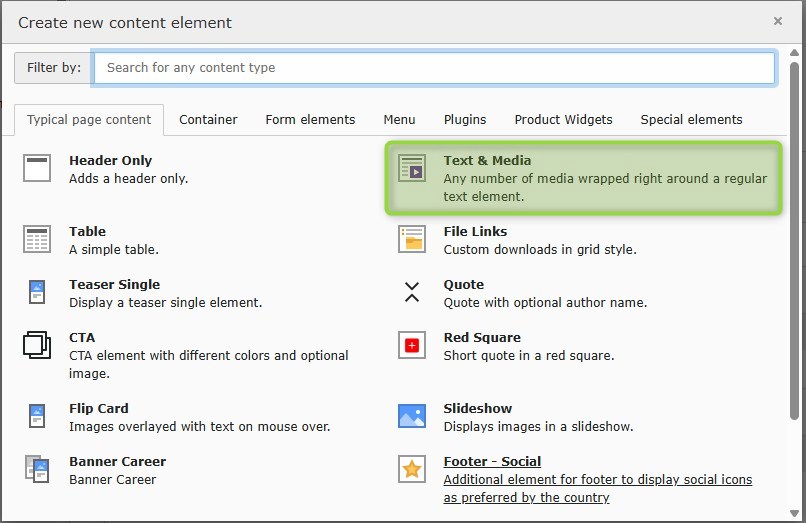Screen dimensions: 806x523
Task: Open the Special elements tab
Action: tap(691, 120)
